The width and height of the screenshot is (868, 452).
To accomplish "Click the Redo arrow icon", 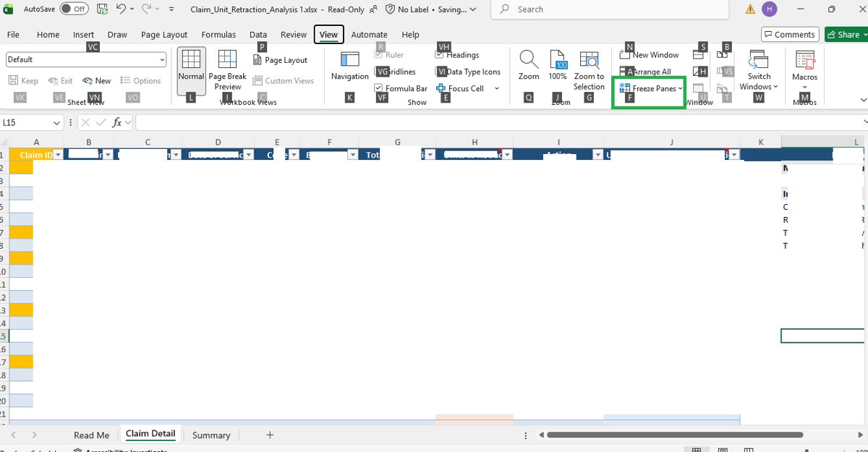I will [147, 9].
